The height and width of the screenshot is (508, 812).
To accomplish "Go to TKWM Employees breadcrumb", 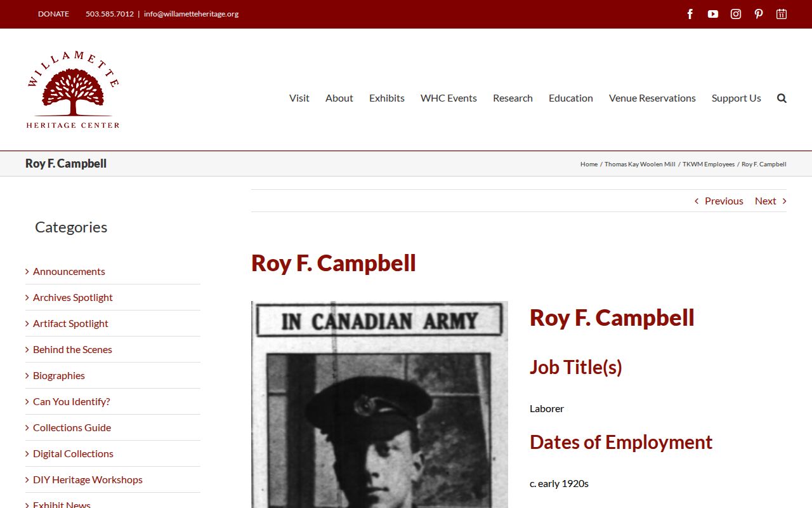I will 709,164.
